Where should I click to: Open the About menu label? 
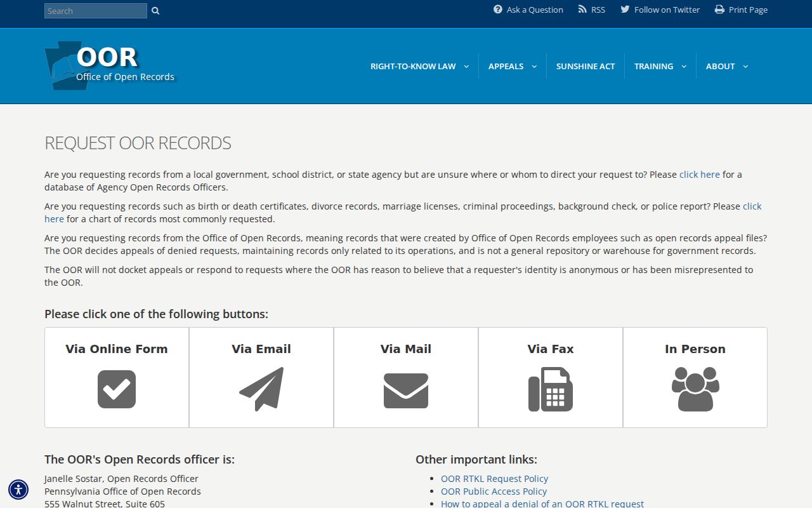(720, 66)
